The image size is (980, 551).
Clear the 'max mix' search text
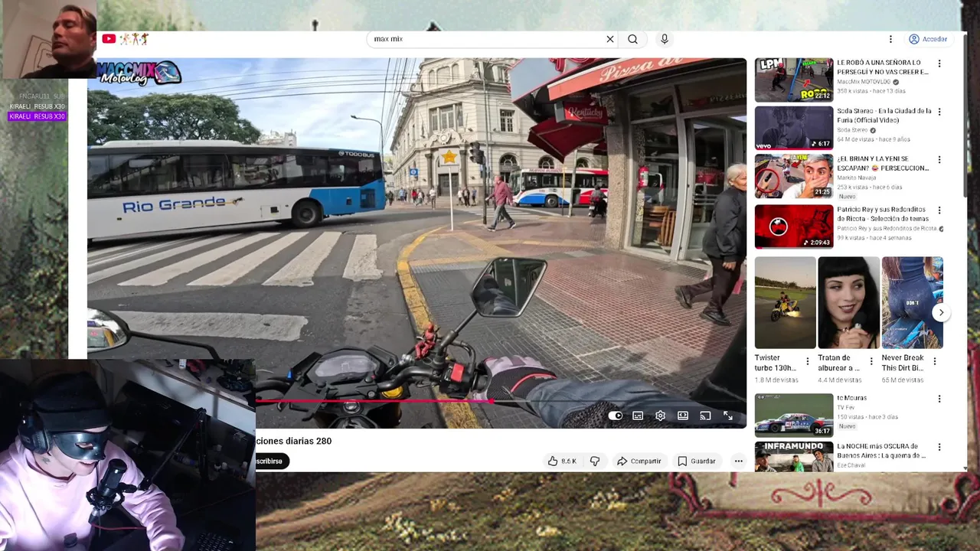point(610,39)
